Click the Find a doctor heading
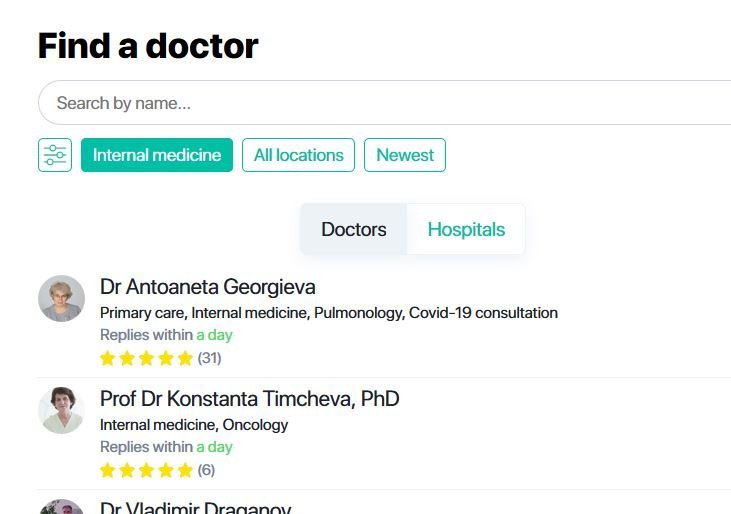The width and height of the screenshot is (731, 514). pyautogui.click(x=148, y=46)
